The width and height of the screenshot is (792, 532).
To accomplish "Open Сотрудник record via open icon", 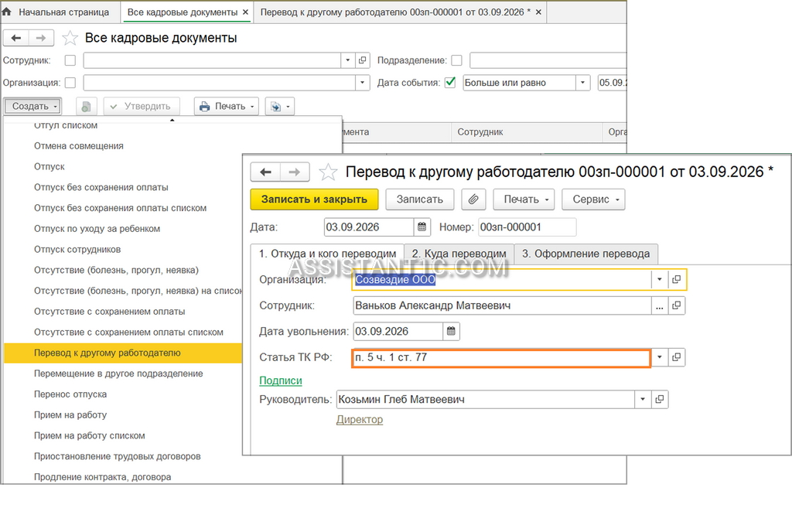I will click(676, 306).
